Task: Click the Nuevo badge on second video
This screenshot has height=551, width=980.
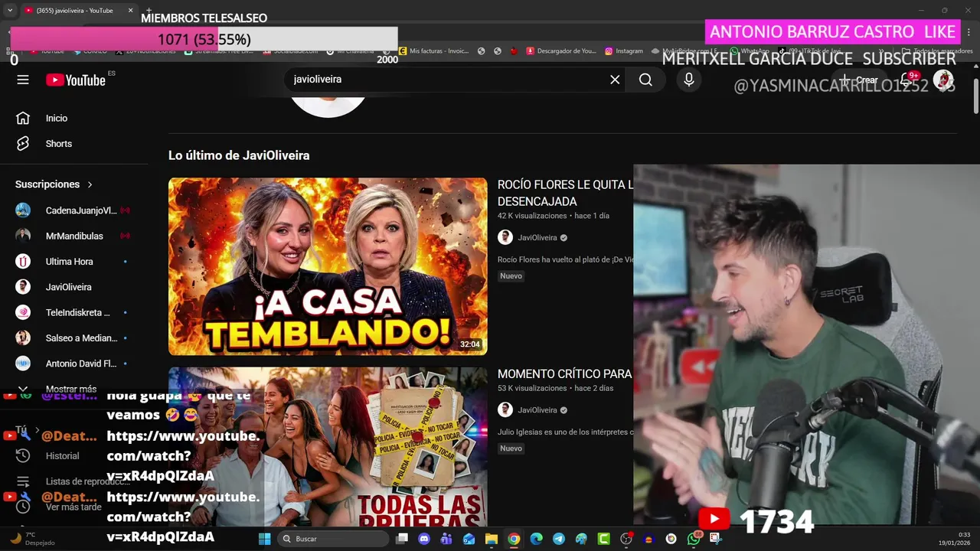Action: click(511, 448)
